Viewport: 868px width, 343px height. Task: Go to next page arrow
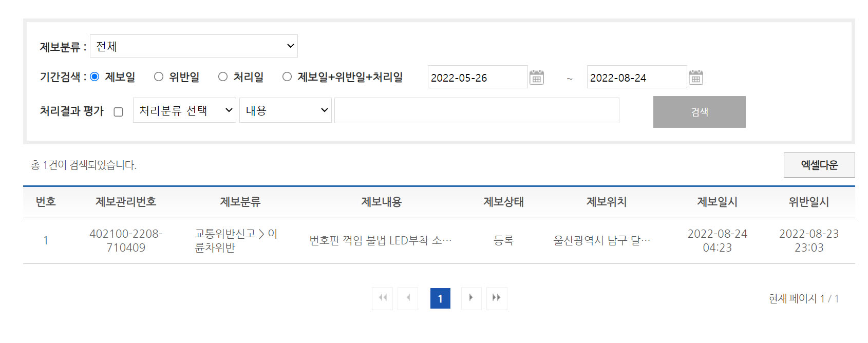point(471,298)
